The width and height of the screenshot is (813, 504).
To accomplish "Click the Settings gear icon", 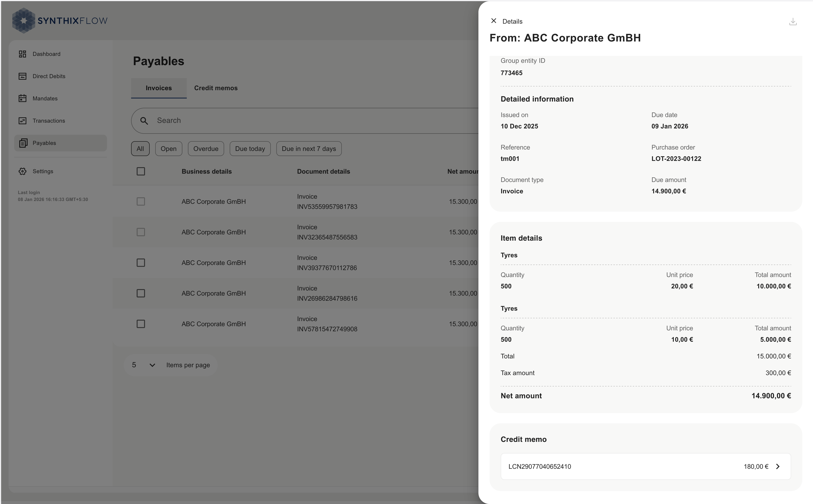I will 22,171.
